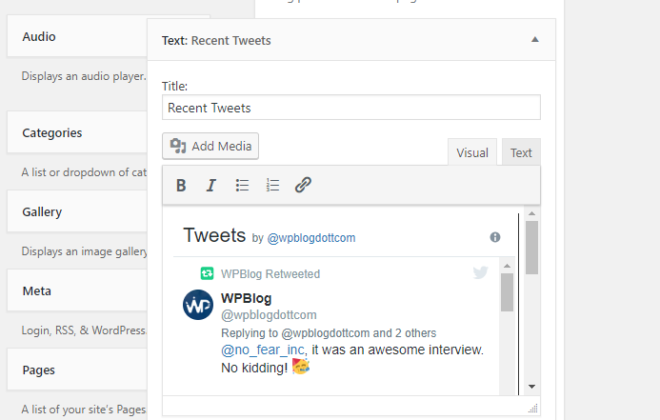Viewport: 660px width, 420px height.
Task: Select the Pages widget
Action: tap(77, 370)
